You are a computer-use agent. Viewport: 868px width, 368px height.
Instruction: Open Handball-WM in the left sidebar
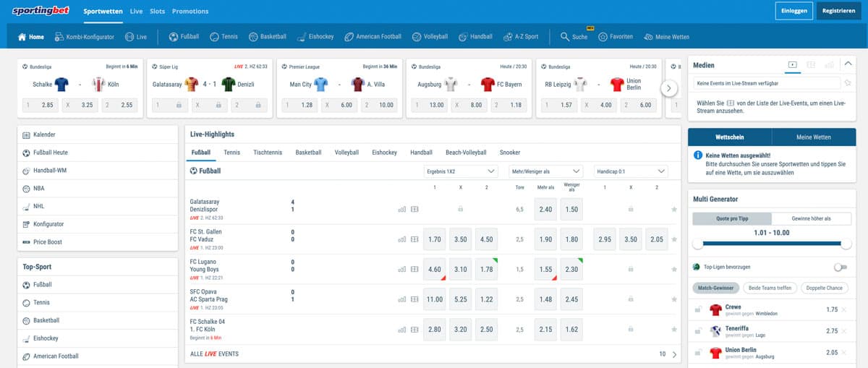coord(97,171)
